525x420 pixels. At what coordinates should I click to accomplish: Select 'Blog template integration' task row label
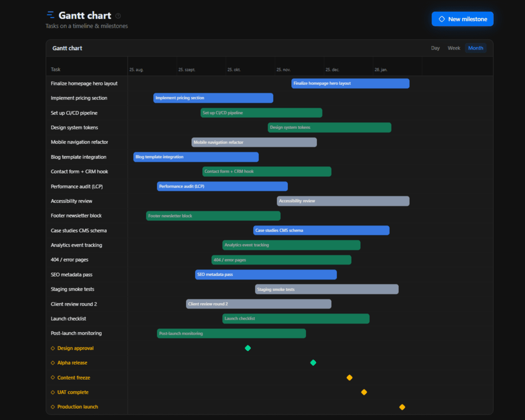pyautogui.click(x=79, y=157)
